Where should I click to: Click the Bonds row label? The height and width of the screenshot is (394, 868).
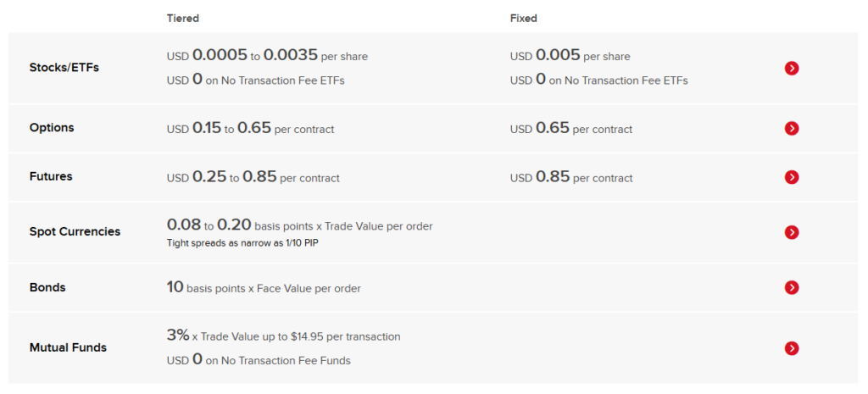click(x=47, y=287)
